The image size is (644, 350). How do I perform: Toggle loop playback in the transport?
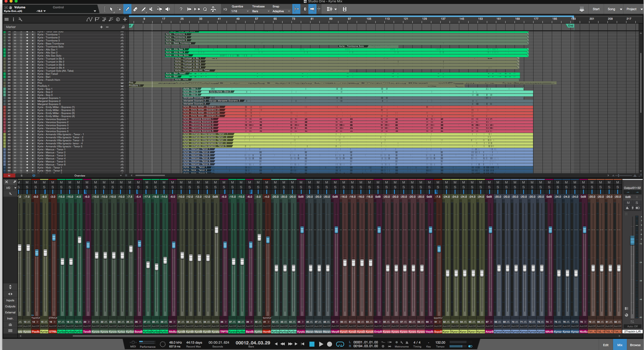point(340,344)
